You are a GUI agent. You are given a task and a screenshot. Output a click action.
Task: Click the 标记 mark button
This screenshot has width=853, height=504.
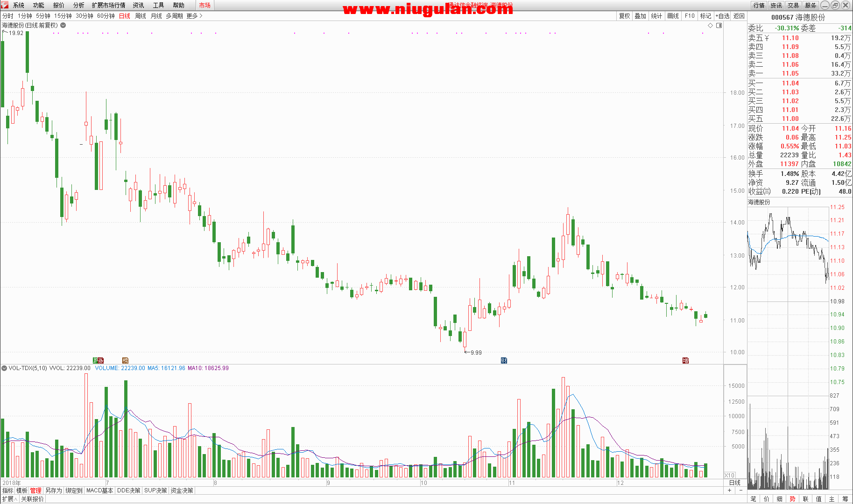click(x=706, y=16)
